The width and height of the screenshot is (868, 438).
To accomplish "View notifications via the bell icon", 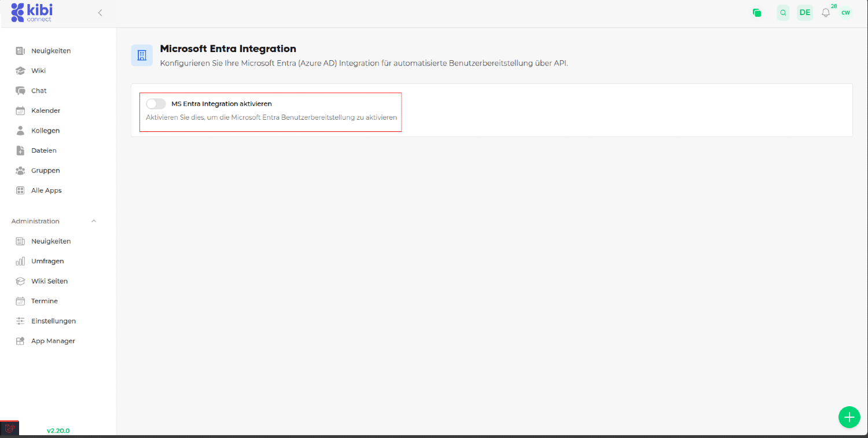I will coord(826,13).
